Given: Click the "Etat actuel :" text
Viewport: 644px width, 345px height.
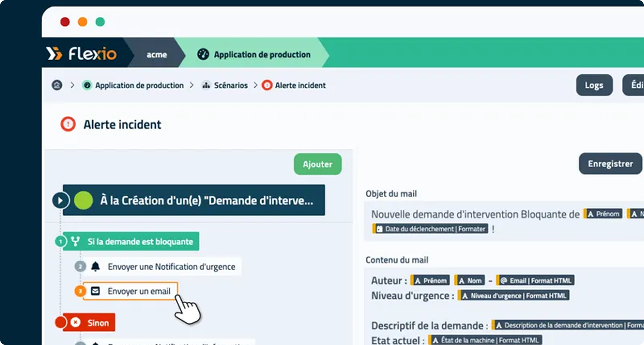Looking at the screenshot, I should [398, 340].
